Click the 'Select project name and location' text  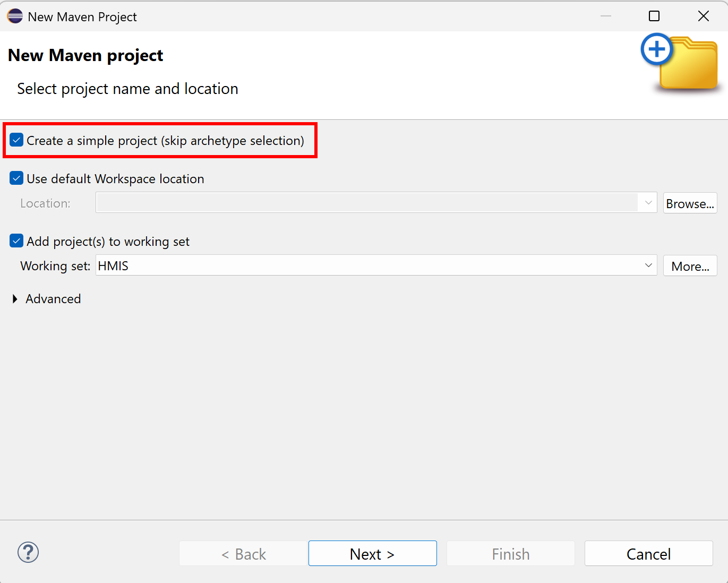tap(127, 89)
